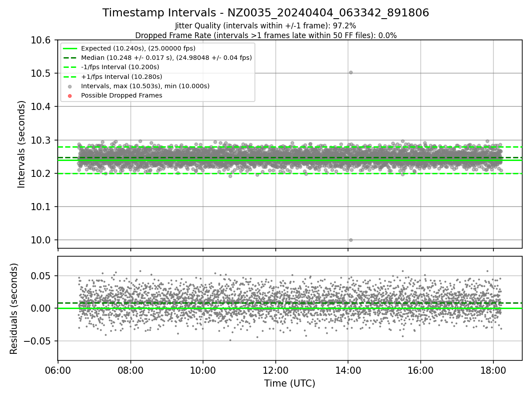Screen dimensions: 532x399
Task: Click the 'Jitter Quality' subtitle text showing 97.2%
Action: (x=266, y=26)
